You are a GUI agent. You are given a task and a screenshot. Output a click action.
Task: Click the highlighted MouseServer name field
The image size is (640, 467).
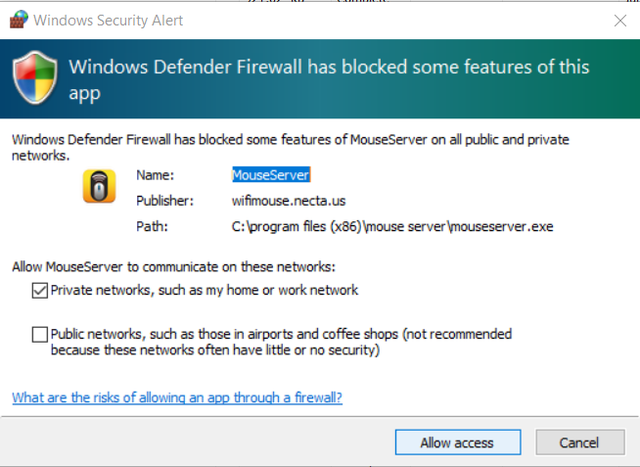pos(271,174)
